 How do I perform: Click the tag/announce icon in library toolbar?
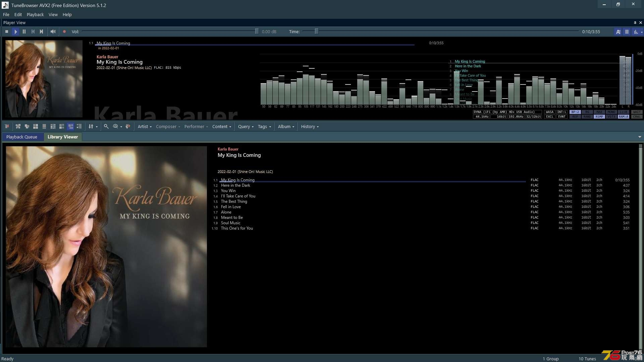[x=128, y=126]
